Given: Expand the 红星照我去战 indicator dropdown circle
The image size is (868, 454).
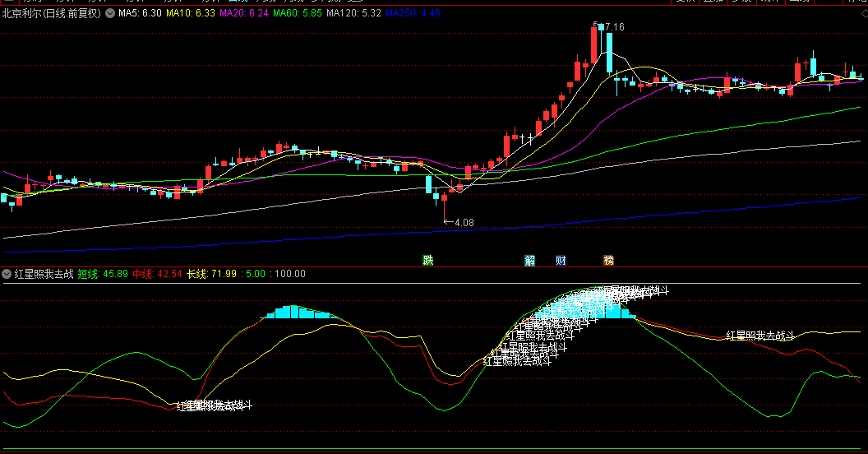Looking at the screenshot, I should [7, 274].
